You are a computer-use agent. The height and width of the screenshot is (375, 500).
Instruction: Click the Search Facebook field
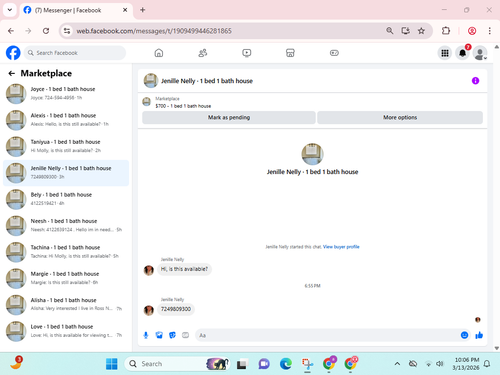tap(75, 53)
